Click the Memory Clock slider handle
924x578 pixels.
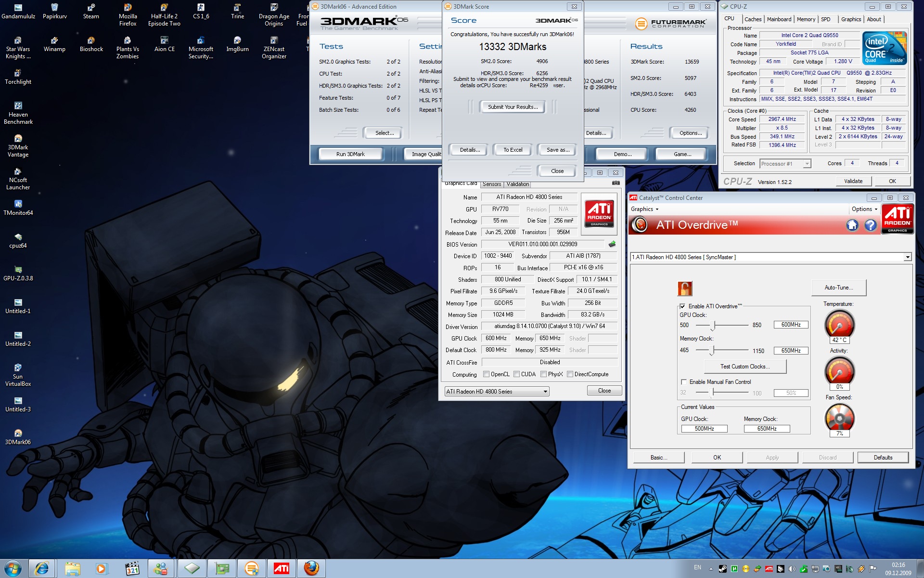point(713,351)
